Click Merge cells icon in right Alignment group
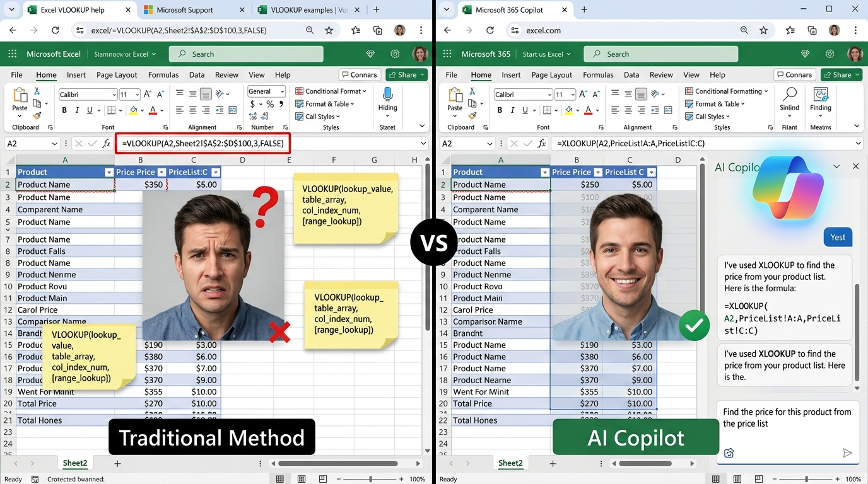868x484 pixels. [668, 110]
